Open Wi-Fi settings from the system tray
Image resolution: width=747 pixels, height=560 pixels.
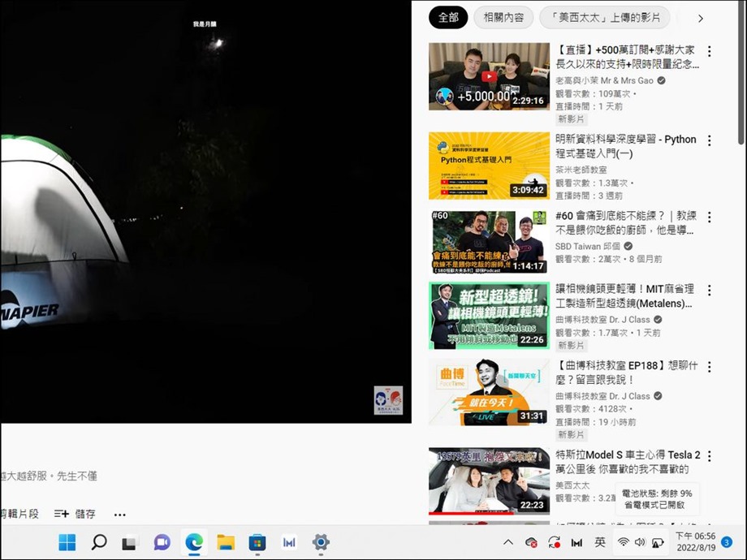tap(624, 542)
